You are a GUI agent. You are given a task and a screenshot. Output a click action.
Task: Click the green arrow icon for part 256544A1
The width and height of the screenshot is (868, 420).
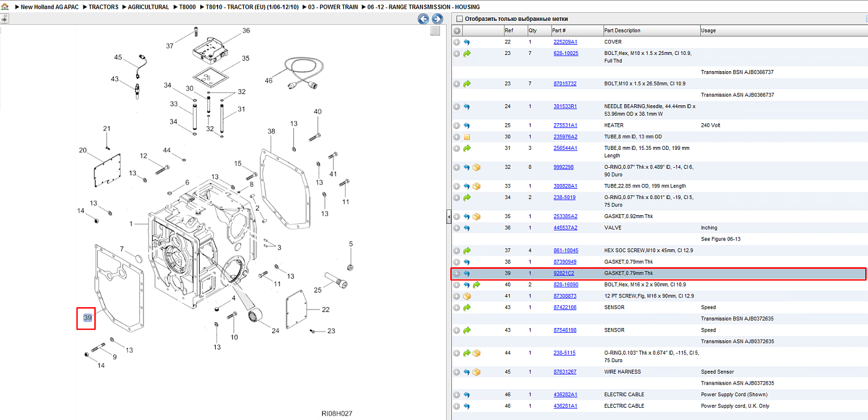467,148
